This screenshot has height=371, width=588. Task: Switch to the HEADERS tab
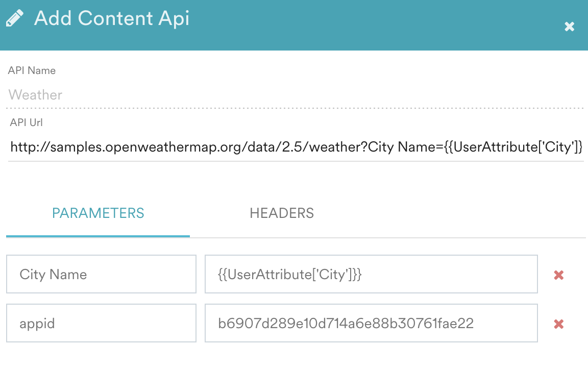[281, 213]
